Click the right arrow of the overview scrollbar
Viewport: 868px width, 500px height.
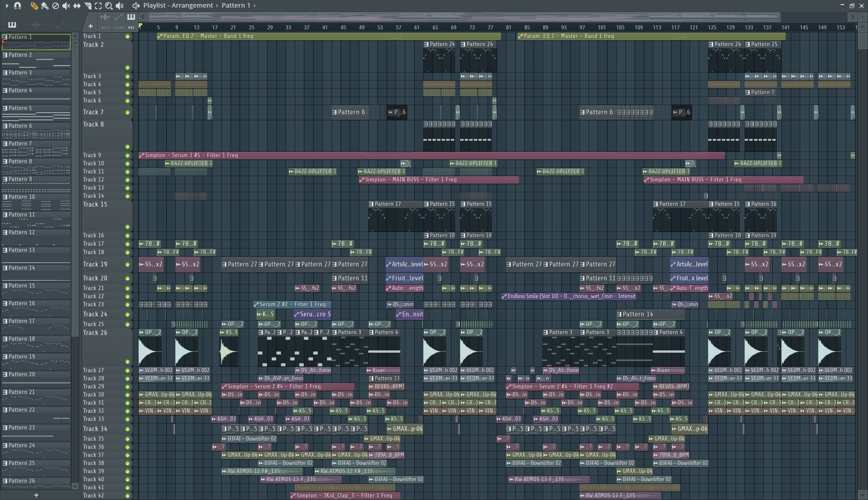pyautogui.click(x=853, y=16)
